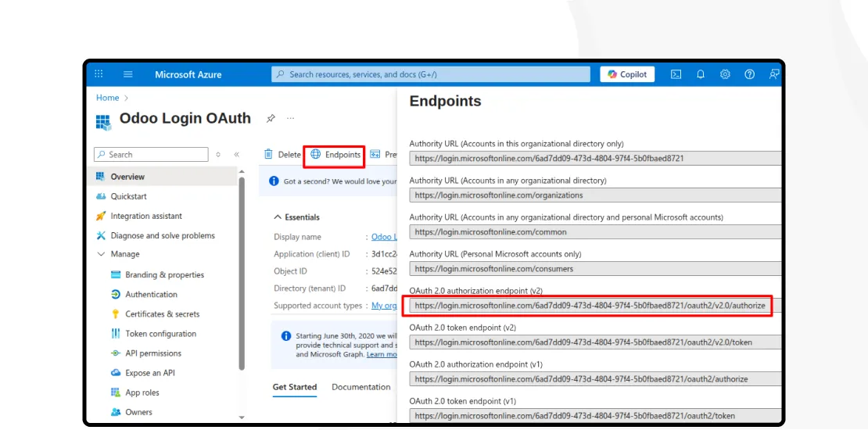
Task: Click the Help question mark icon
Action: coord(749,74)
